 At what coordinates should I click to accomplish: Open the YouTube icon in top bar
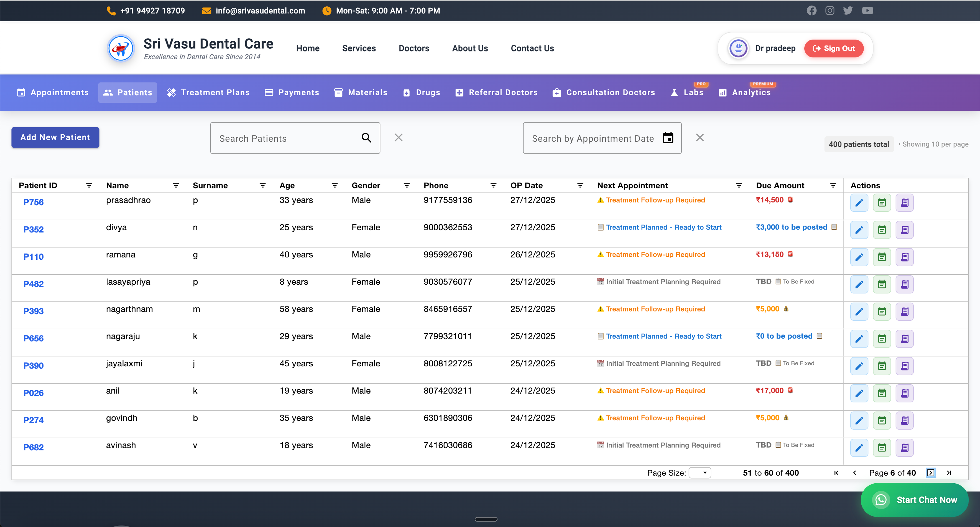tap(867, 11)
